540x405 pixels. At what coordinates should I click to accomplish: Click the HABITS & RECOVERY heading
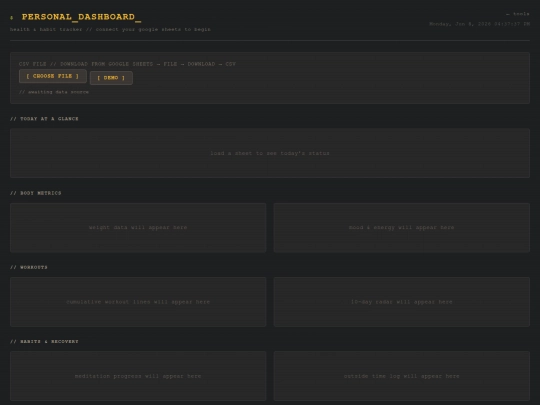coord(44,342)
